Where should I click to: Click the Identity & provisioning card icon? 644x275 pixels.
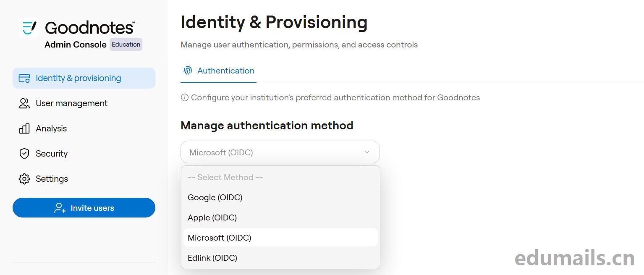pyautogui.click(x=24, y=79)
